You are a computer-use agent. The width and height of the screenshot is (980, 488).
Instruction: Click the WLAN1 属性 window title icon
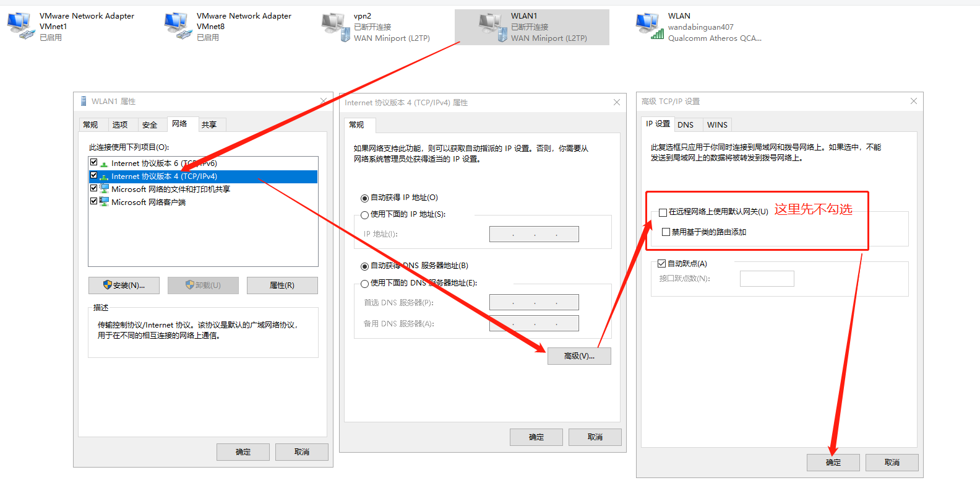(84, 101)
